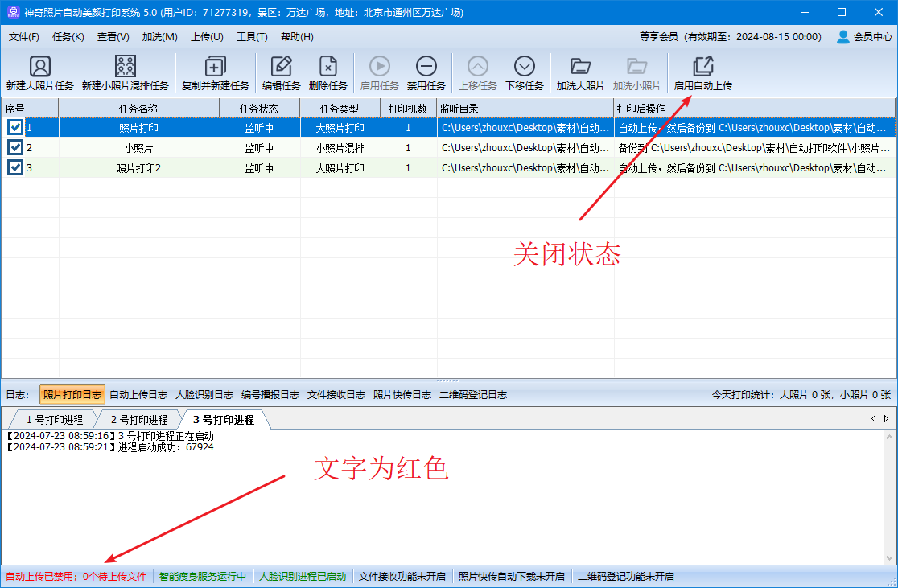This screenshot has width=898, height=588.
Task: Select the 照片打印2 task name cell
Action: point(139,168)
